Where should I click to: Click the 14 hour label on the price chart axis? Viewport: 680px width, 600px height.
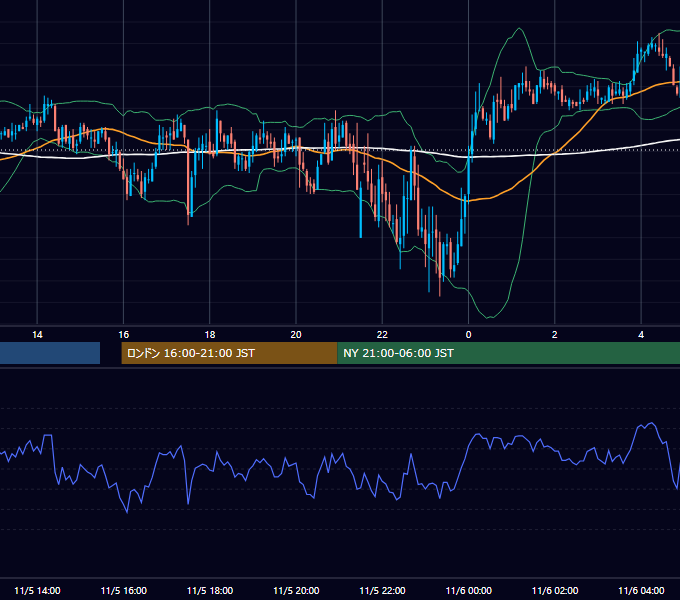[x=37, y=335]
